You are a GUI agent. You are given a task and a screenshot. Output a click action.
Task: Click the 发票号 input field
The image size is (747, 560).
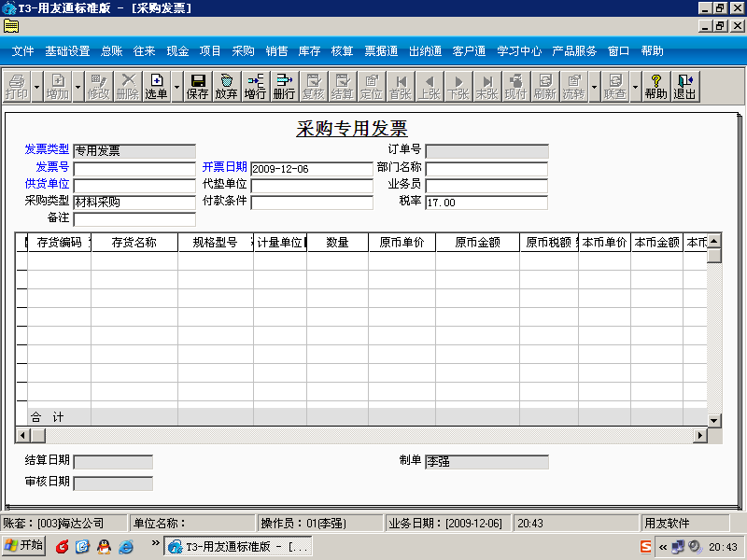tap(134, 169)
